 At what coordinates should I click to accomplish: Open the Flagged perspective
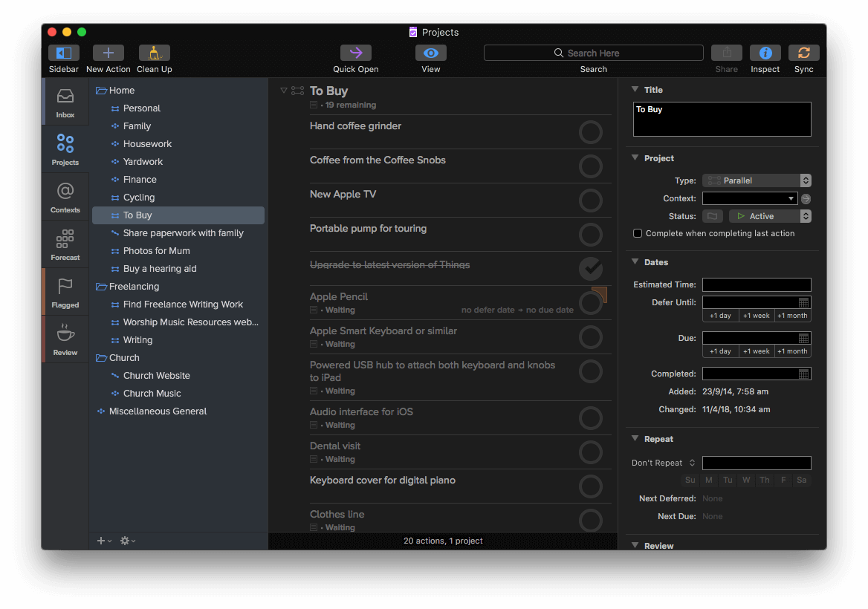(x=65, y=292)
